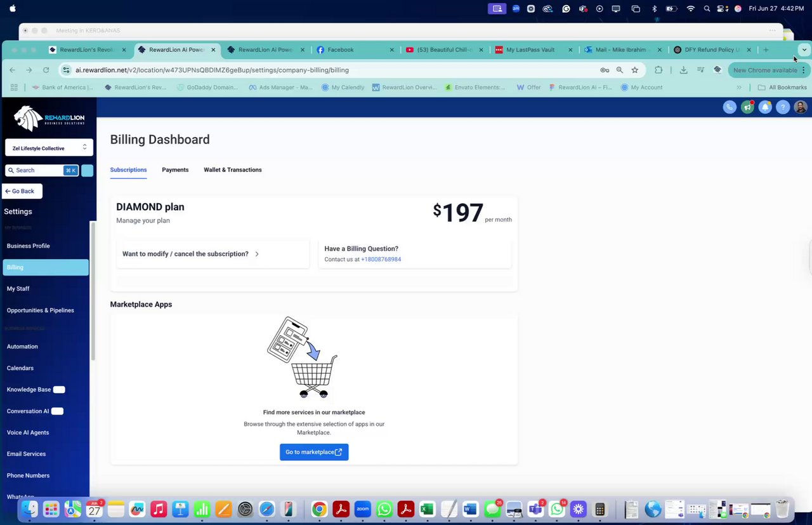Switch to Wallet & Transactions tab

(x=233, y=170)
